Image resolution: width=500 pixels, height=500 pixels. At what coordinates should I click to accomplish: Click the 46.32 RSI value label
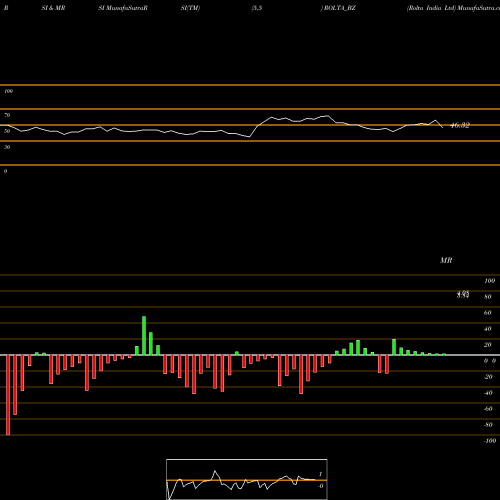pos(460,125)
